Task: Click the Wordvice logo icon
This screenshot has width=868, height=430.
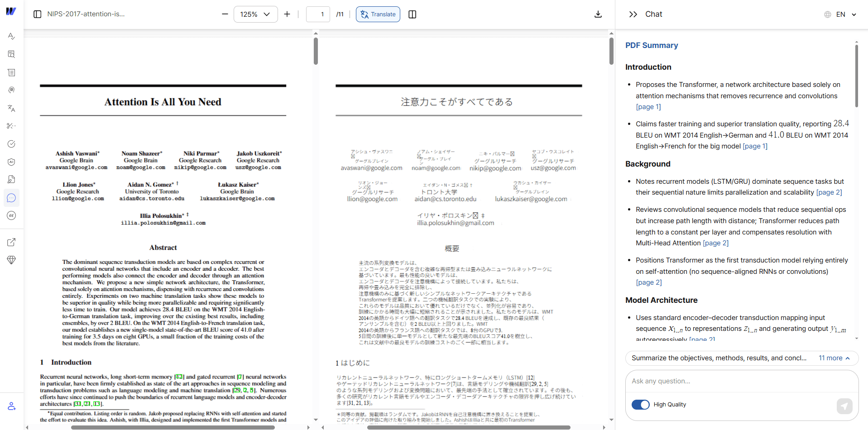Action: coord(11,11)
